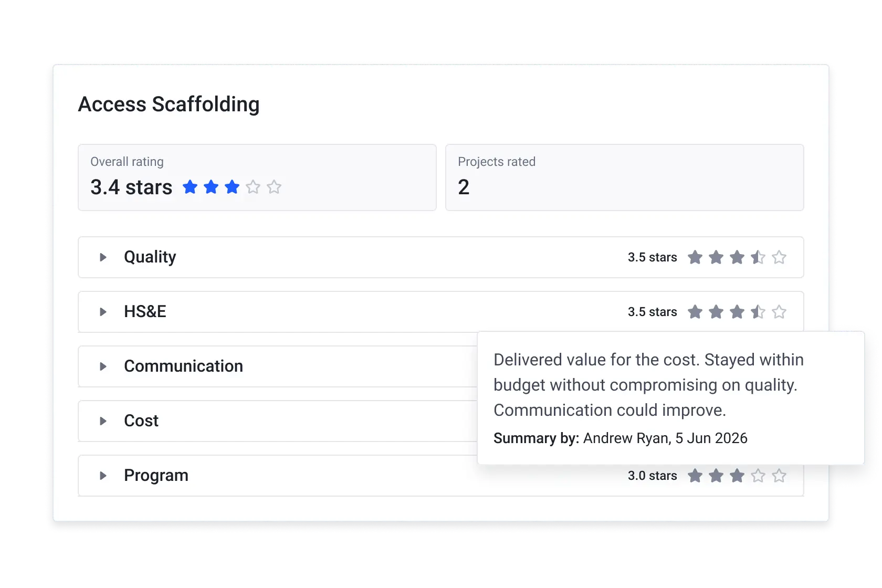Screen dimensions: 882x588
Task: Click the Communication row label
Action: (x=183, y=366)
